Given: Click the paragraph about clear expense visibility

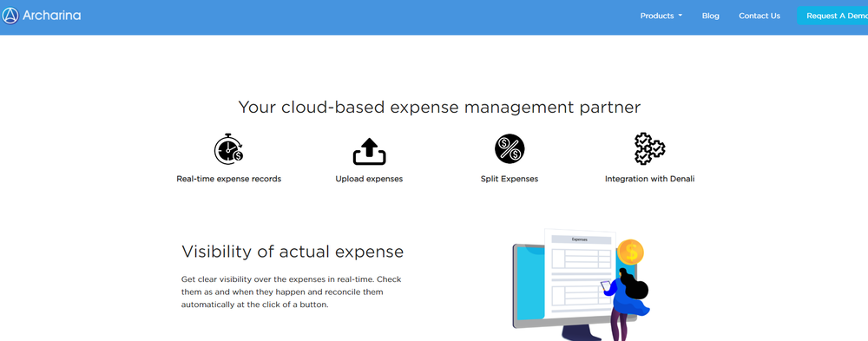Looking at the screenshot, I should point(290,292).
